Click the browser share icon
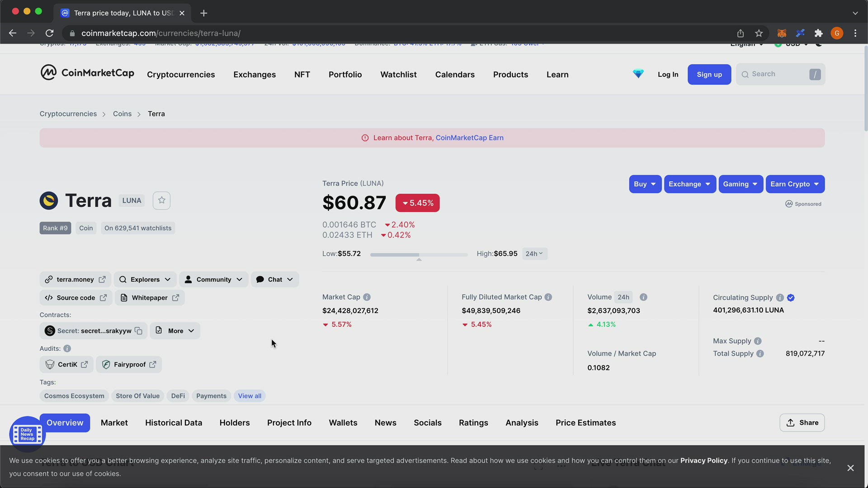This screenshot has height=488, width=868. tap(741, 33)
